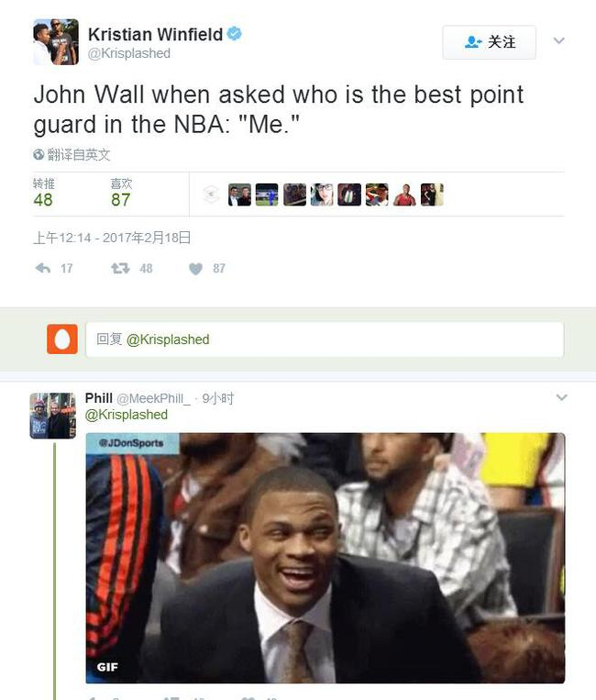Image resolution: width=596 pixels, height=700 pixels.
Task: Open the 喜欢 87 likes list
Action: click(121, 193)
